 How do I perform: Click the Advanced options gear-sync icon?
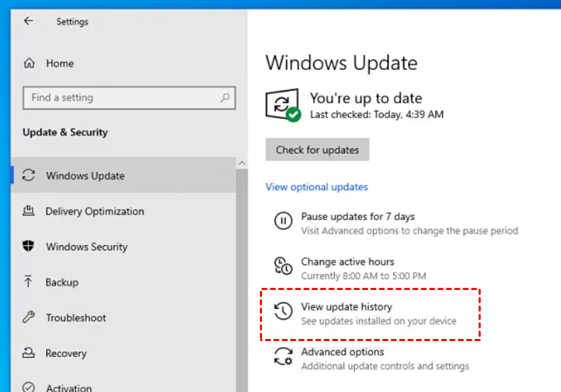coord(284,356)
